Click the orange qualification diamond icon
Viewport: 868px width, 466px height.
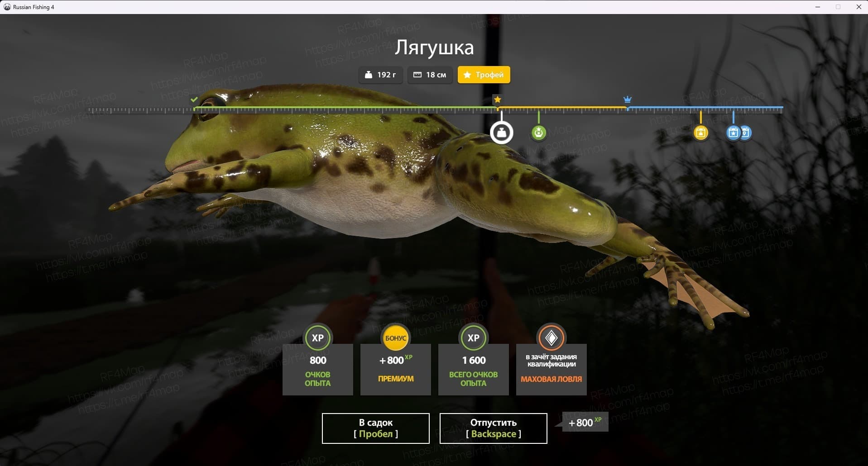551,338
